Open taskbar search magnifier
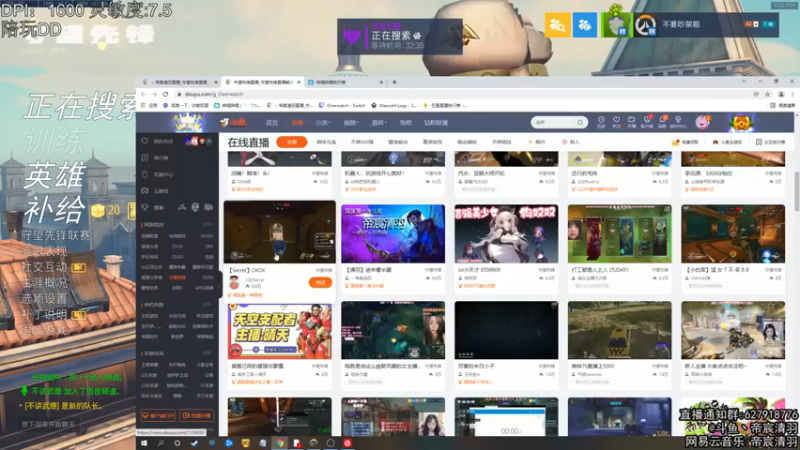This screenshot has height=450, width=800. click(x=161, y=443)
